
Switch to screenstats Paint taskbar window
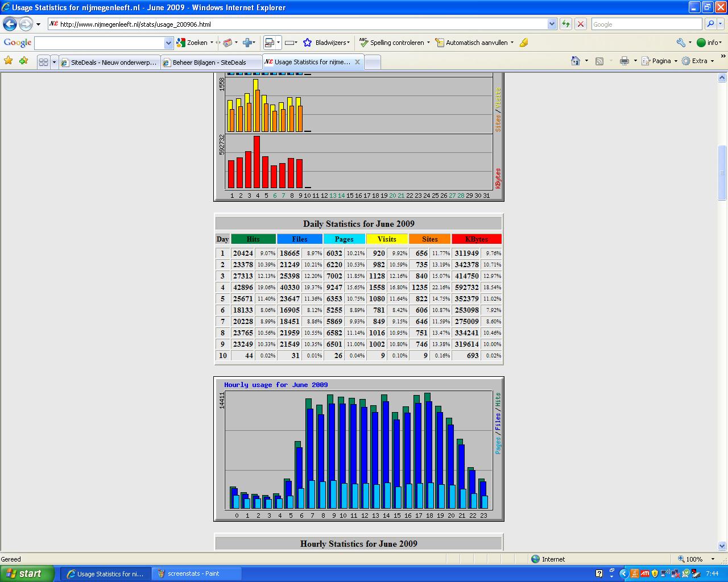pos(197,574)
